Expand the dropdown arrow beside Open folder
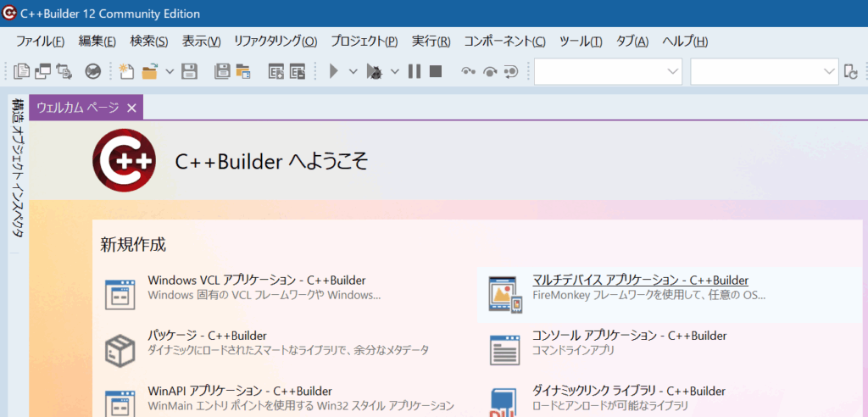Screen dimensions: 868x417 (170, 72)
